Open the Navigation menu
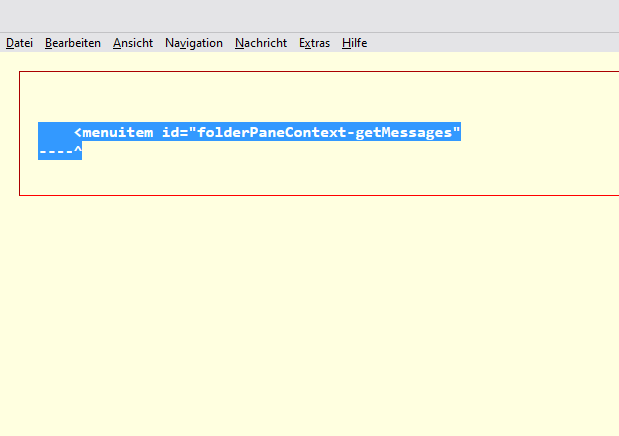Viewport: 619px width, 436px height. pyautogui.click(x=194, y=43)
